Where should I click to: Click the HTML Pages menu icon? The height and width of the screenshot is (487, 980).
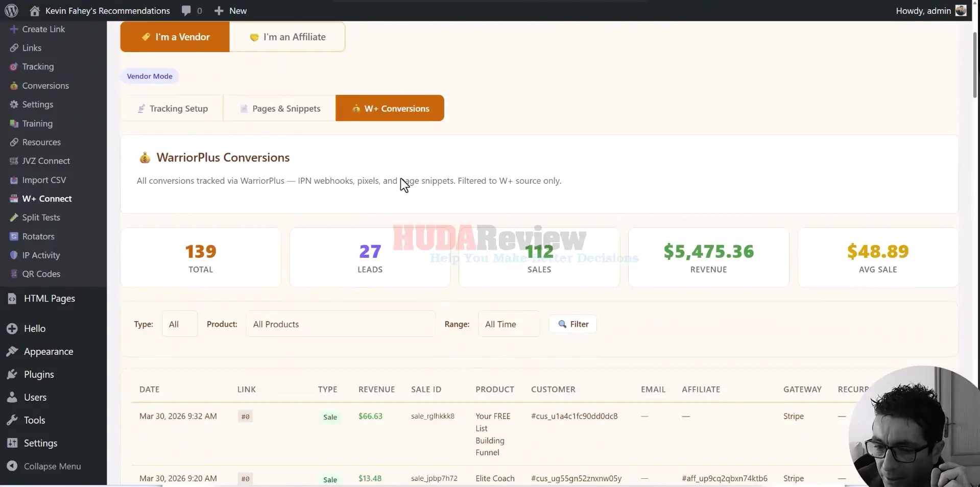12,299
